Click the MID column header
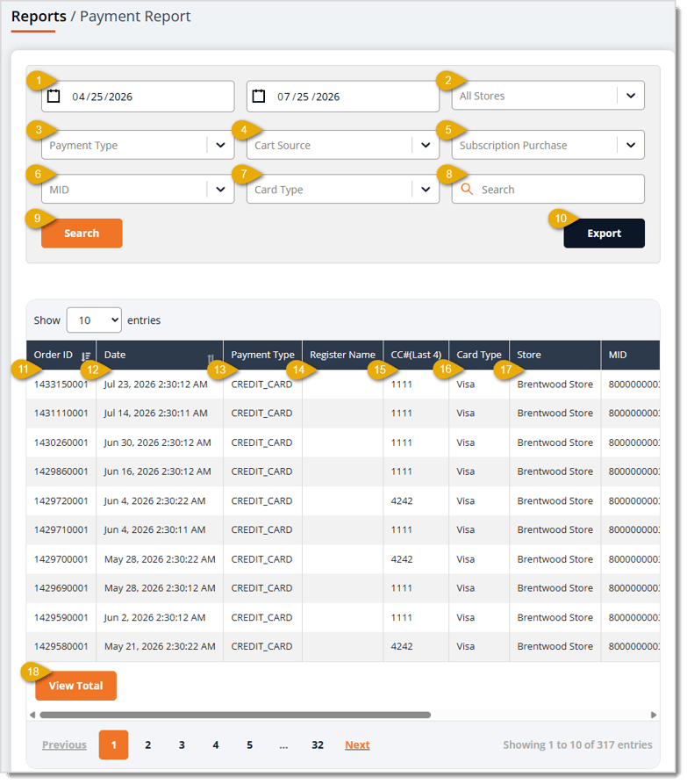 [x=630, y=355]
